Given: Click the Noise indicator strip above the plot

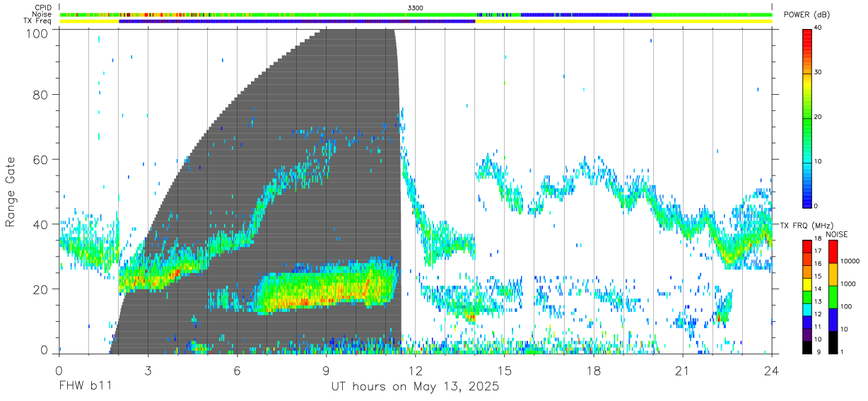Looking at the screenshot, I should [x=416, y=14].
